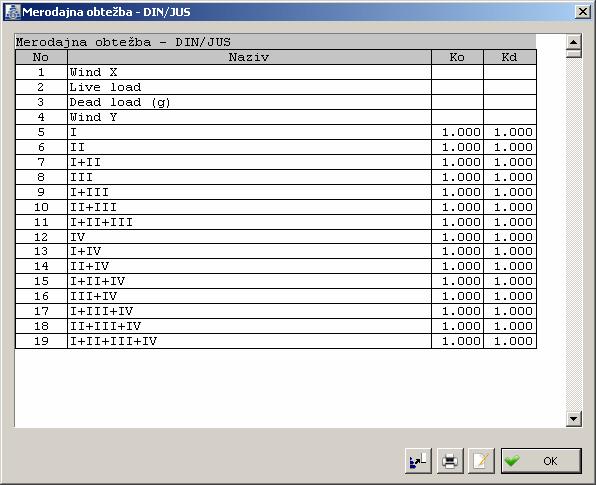Click the export report icon button
The width and height of the screenshot is (596, 485).
click(418, 461)
